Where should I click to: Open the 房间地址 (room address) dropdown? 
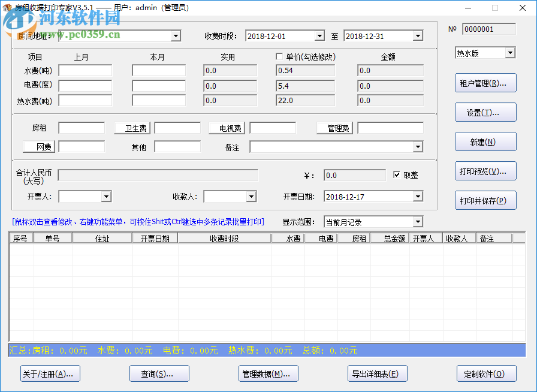click(174, 35)
